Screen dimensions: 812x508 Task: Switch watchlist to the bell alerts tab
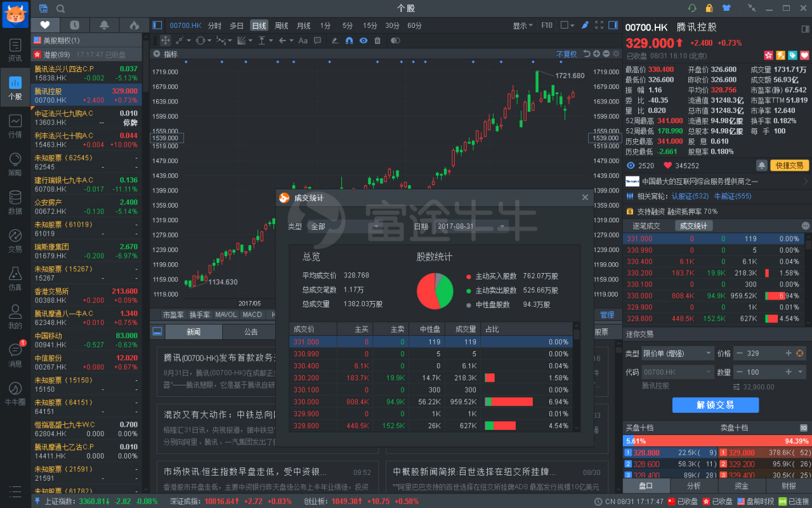click(x=104, y=25)
